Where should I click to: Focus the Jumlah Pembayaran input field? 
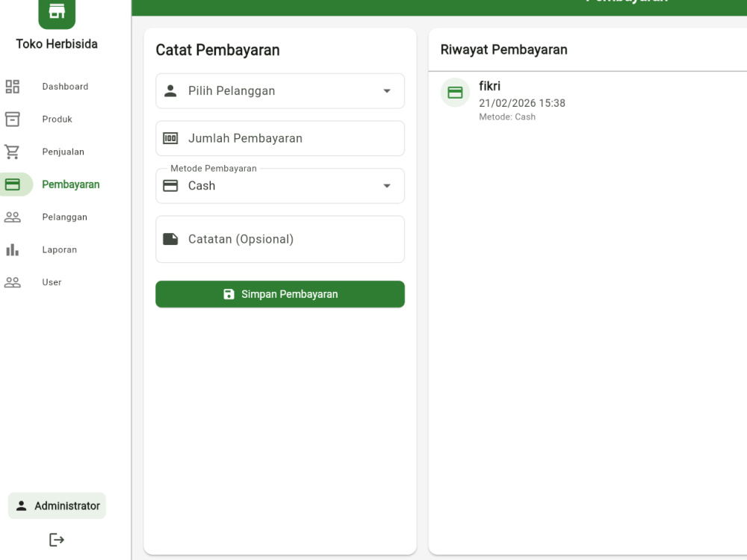click(x=280, y=139)
